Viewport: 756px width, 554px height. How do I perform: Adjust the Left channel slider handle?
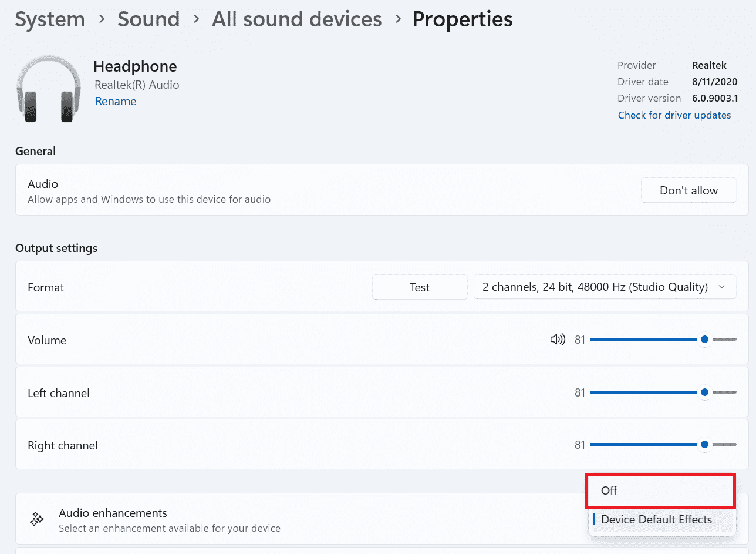click(704, 392)
